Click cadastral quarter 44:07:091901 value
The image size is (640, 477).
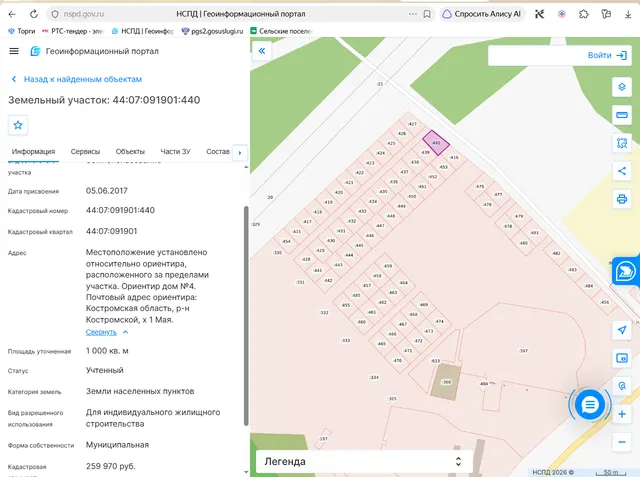(x=111, y=231)
